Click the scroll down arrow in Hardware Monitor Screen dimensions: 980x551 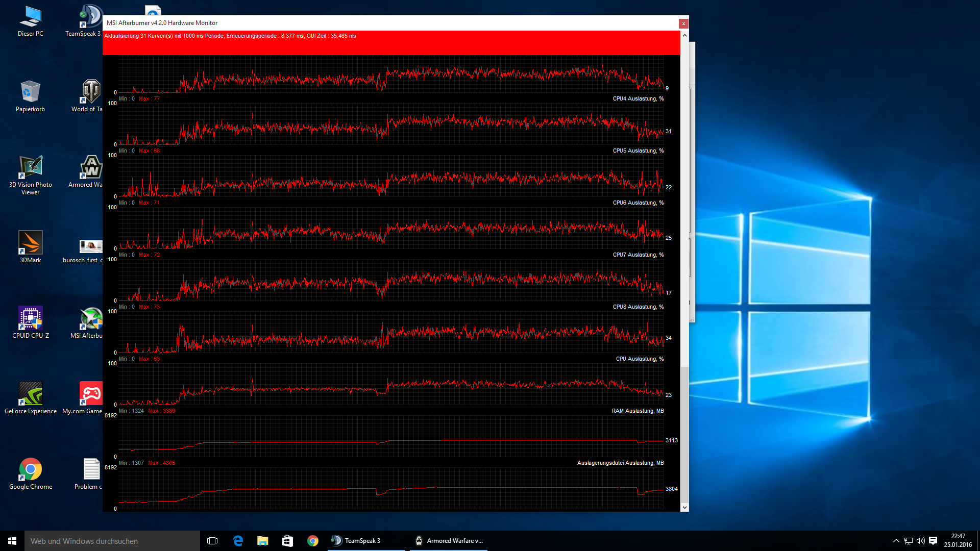point(684,508)
